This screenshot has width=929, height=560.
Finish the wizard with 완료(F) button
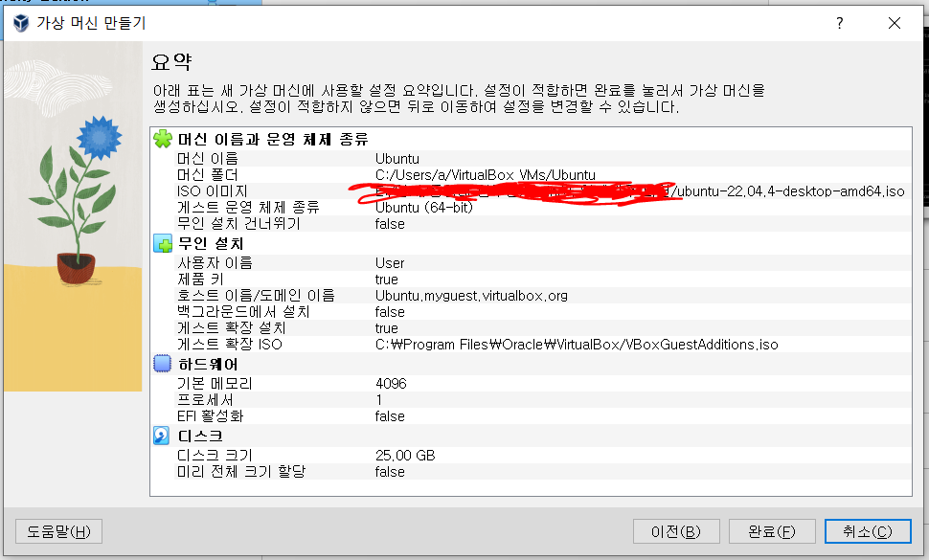click(772, 531)
